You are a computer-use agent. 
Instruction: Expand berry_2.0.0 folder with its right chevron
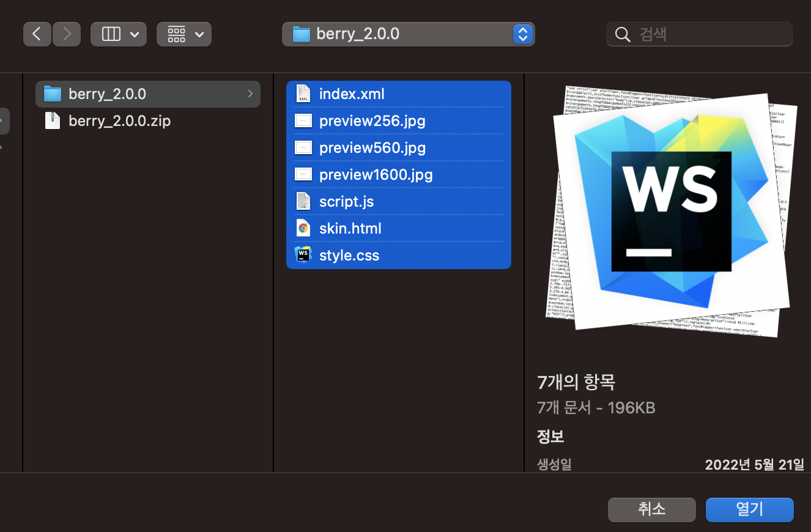click(250, 94)
